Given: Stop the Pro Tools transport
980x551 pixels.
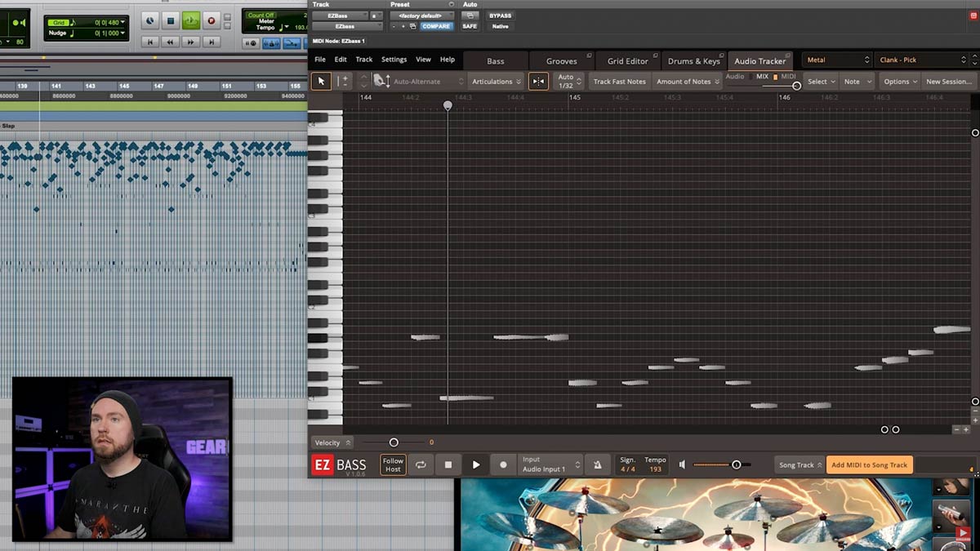Looking at the screenshot, I should 171,20.
